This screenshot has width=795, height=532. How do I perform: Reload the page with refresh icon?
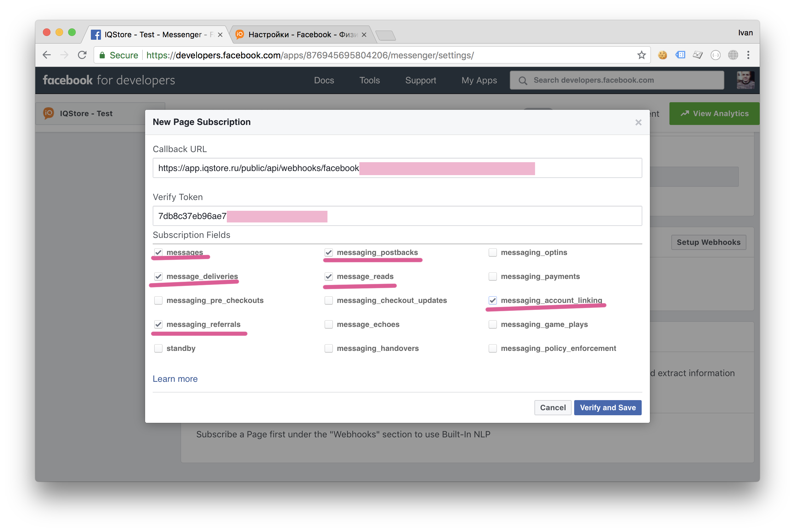coord(82,55)
